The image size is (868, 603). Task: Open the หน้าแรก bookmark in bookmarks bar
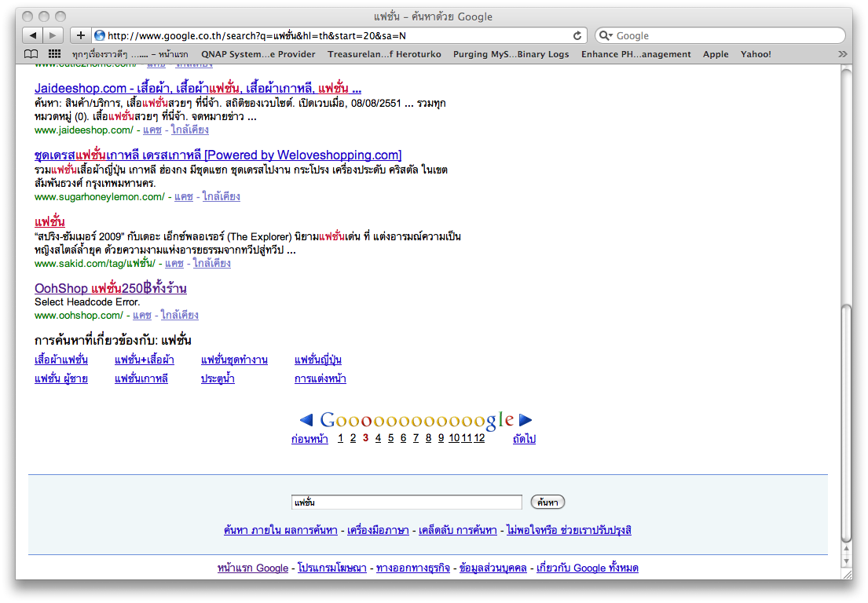pyautogui.click(x=130, y=54)
